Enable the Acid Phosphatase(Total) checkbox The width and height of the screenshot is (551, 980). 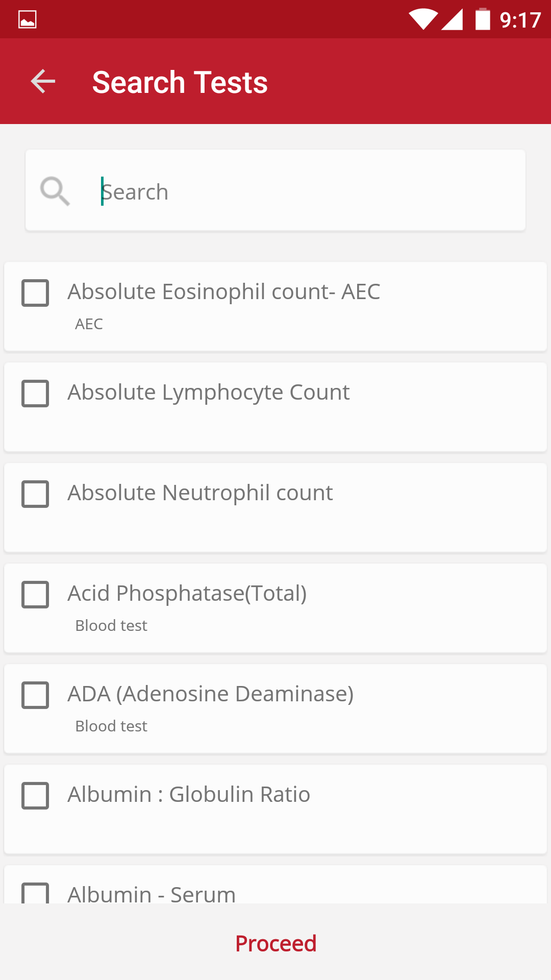[35, 595]
